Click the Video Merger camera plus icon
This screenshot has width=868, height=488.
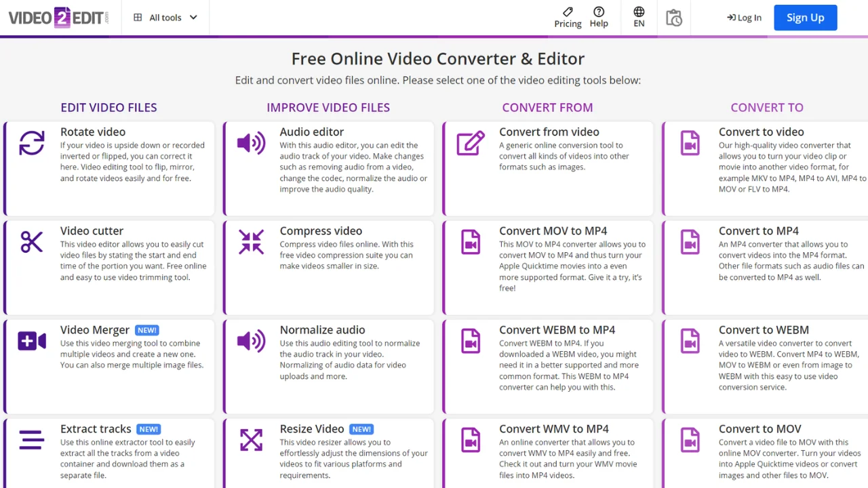click(32, 341)
